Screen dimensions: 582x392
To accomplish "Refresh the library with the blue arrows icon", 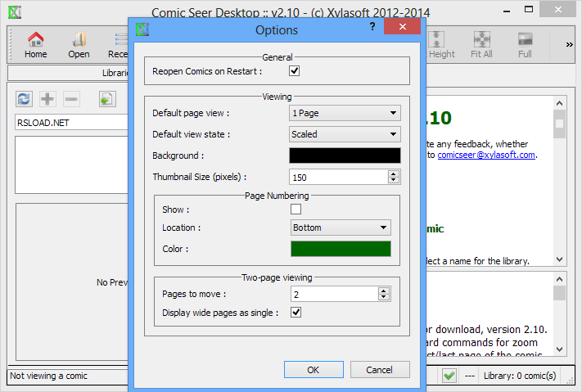I will [24, 99].
